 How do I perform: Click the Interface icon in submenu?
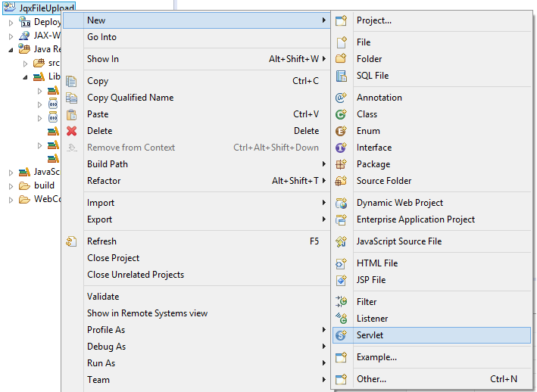[341, 148]
